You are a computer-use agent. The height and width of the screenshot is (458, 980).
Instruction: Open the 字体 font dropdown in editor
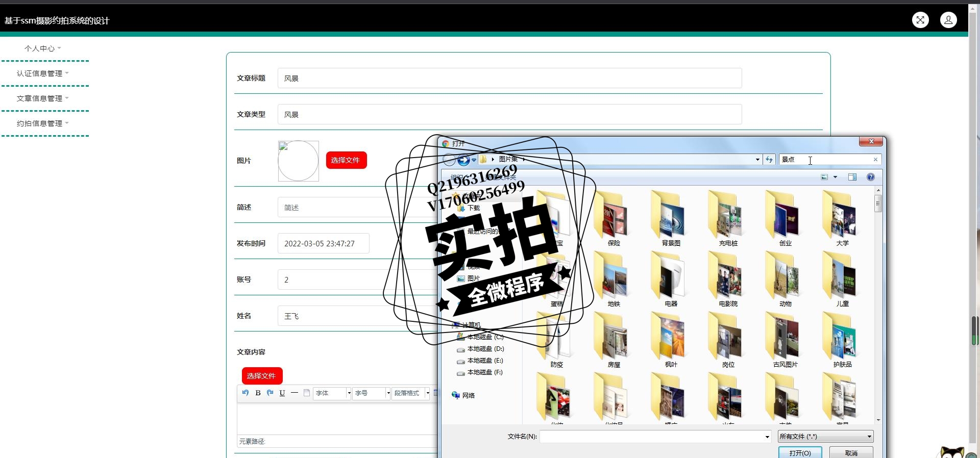[332, 393]
